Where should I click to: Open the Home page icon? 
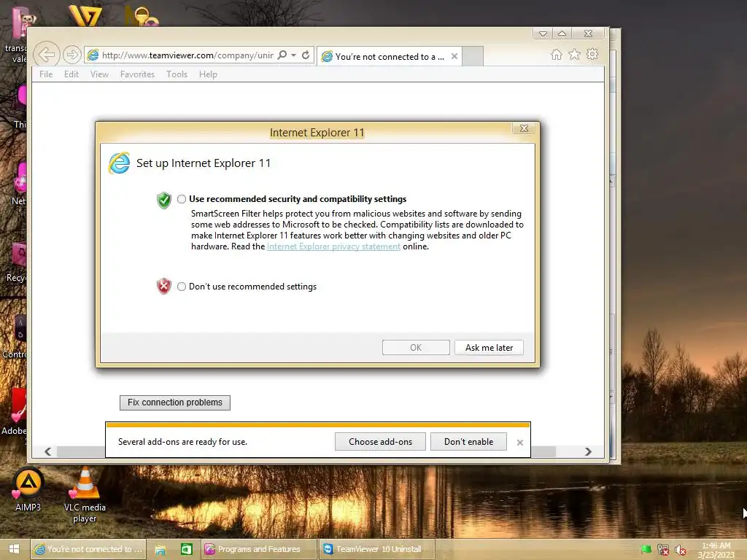tap(557, 54)
